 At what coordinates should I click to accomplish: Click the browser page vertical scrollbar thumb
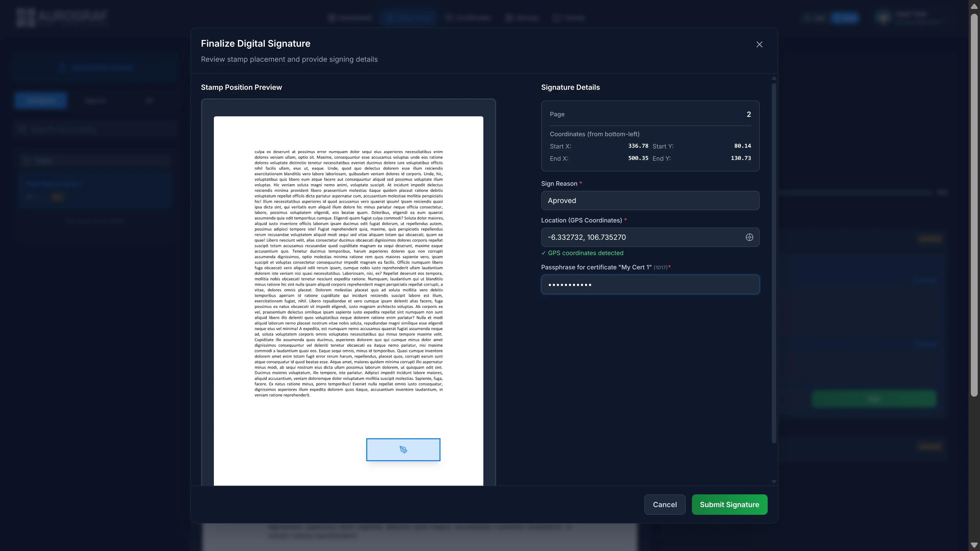[x=974, y=205]
